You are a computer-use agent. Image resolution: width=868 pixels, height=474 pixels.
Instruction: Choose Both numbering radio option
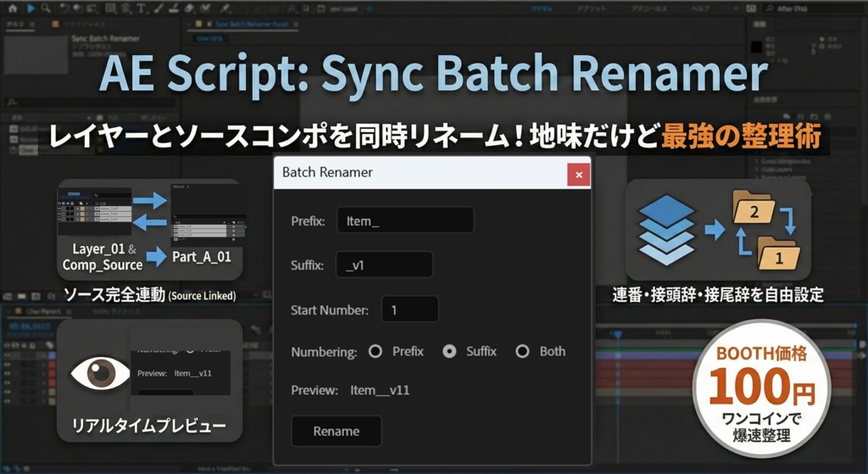coord(522,351)
